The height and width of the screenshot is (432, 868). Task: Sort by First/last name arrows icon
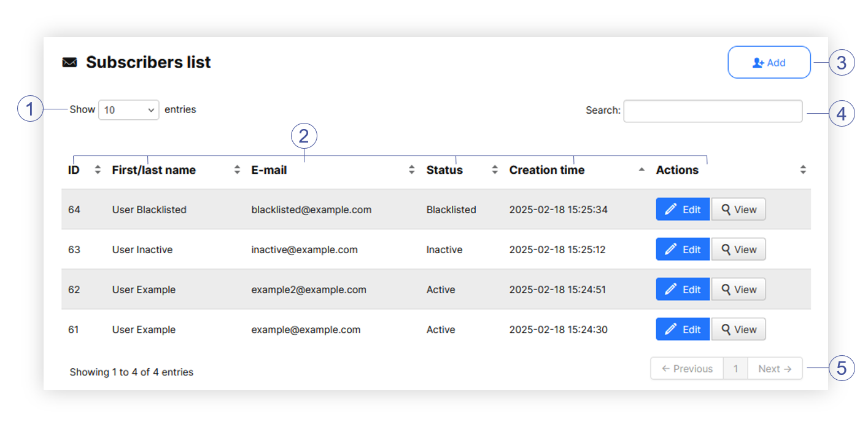click(x=237, y=170)
